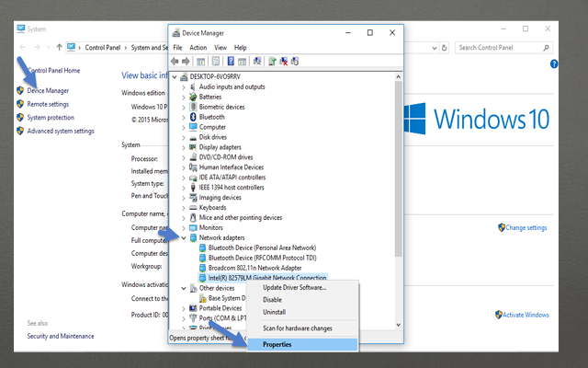Expand the Audio inputs and outputs node
The height and width of the screenshot is (368, 588).
click(184, 86)
